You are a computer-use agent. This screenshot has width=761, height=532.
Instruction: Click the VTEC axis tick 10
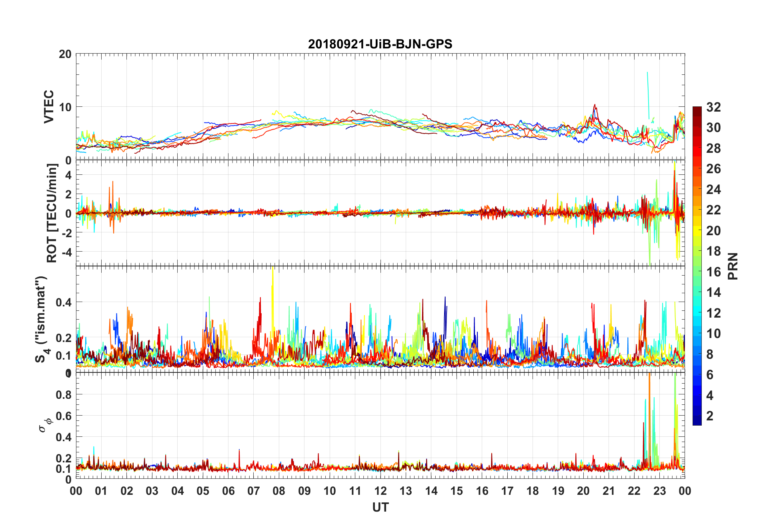[65, 107]
